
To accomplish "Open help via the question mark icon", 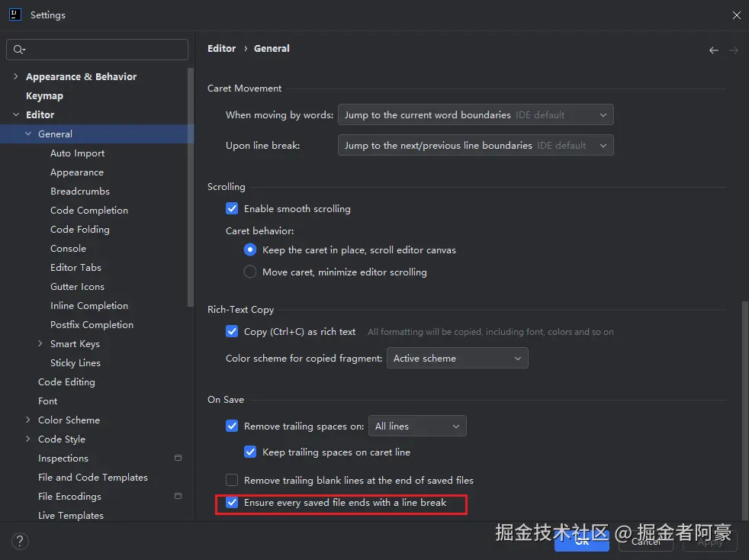I will click(x=20, y=541).
